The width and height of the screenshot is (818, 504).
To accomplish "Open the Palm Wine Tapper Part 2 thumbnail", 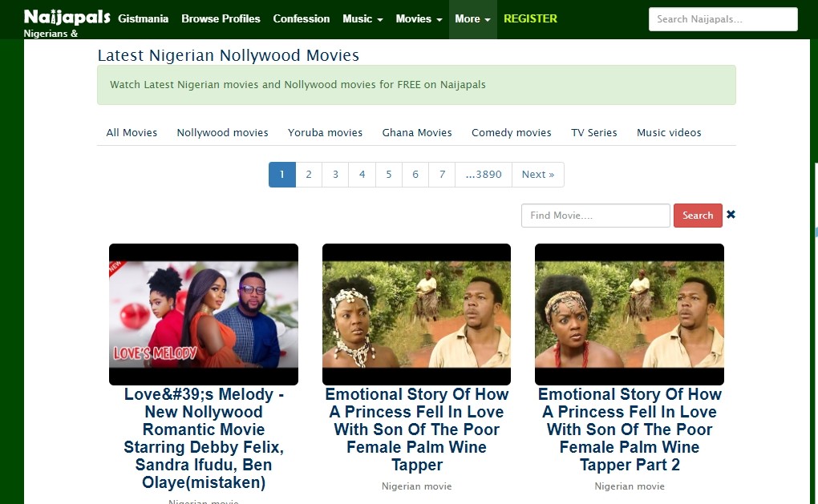I will (x=630, y=314).
